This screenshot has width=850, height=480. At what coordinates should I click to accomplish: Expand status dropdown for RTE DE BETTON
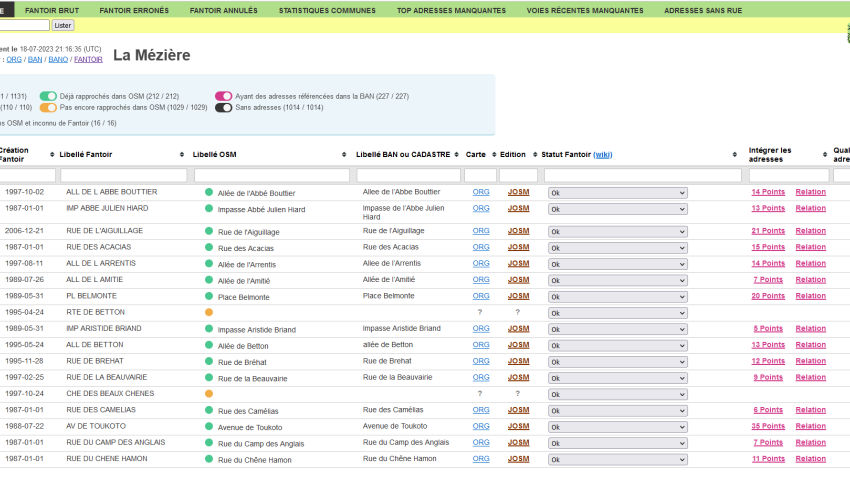[x=617, y=313]
